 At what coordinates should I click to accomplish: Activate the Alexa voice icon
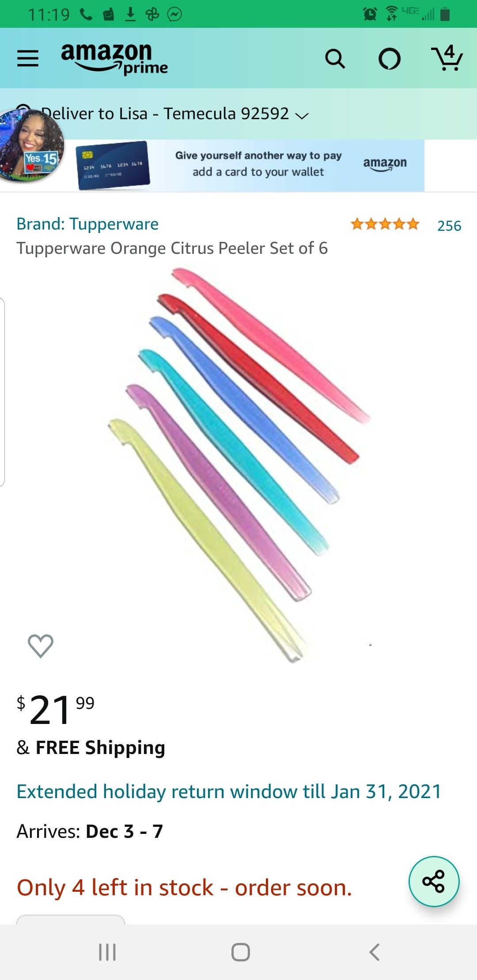click(x=390, y=58)
